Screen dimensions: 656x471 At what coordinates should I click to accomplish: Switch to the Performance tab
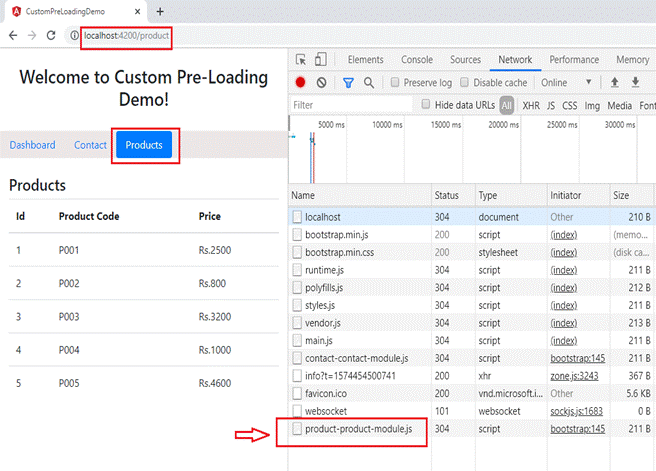[573, 60]
